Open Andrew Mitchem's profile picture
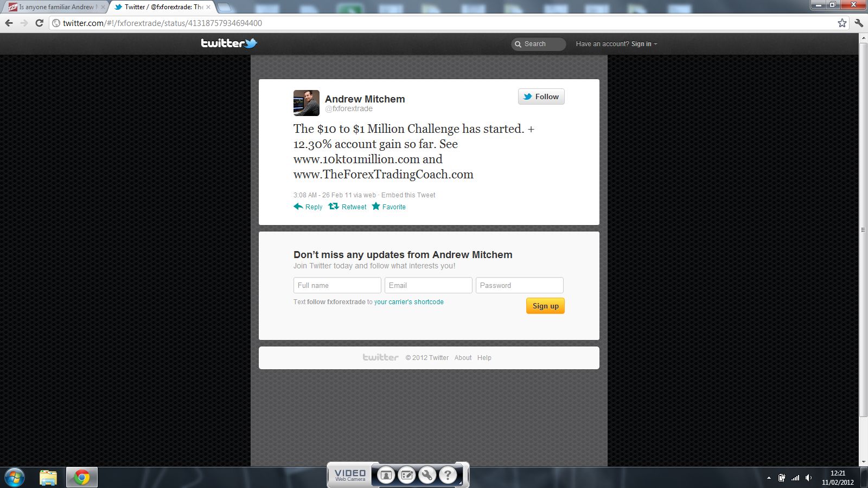The image size is (868, 488). click(x=307, y=103)
